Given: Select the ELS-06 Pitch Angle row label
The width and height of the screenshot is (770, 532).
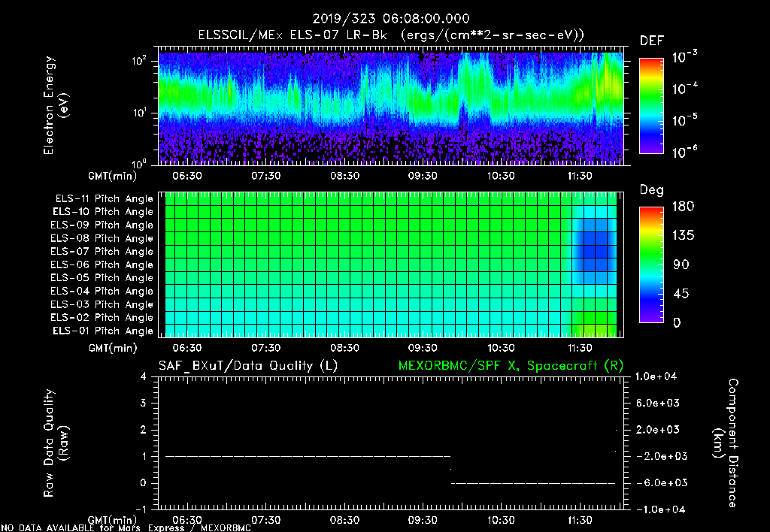Looking at the screenshot, I should coord(102,264).
